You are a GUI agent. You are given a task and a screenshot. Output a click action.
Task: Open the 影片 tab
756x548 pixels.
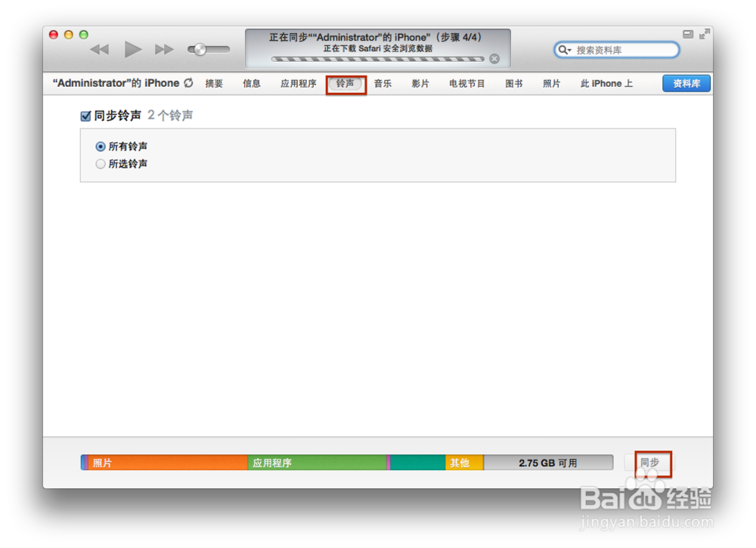(420, 83)
